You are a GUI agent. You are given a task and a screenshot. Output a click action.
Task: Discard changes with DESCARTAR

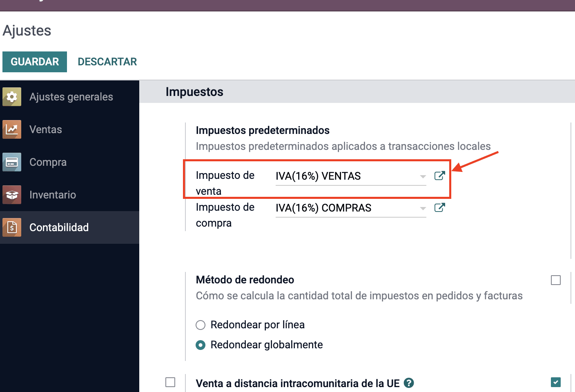click(x=107, y=62)
